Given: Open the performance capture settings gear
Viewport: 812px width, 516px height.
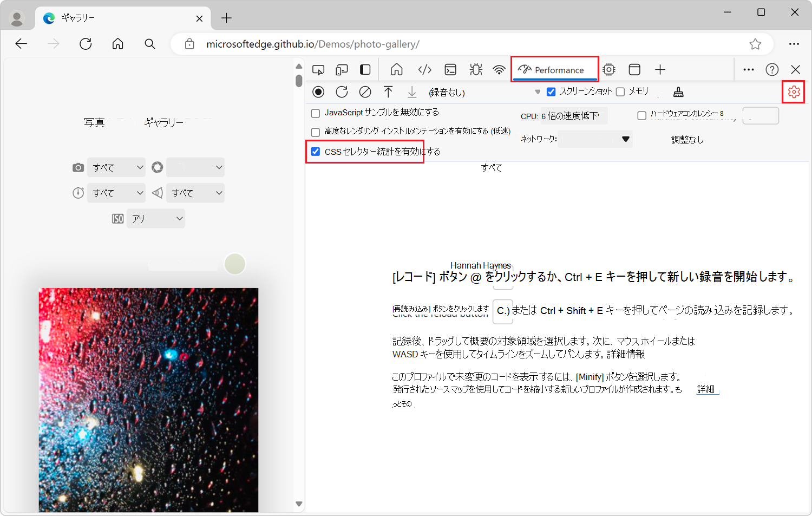Looking at the screenshot, I should click(794, 92).
